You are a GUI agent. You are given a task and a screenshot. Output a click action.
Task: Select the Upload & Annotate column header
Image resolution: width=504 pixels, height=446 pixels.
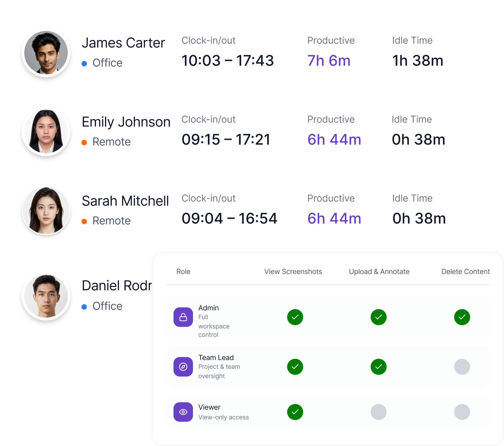(379, 272)
